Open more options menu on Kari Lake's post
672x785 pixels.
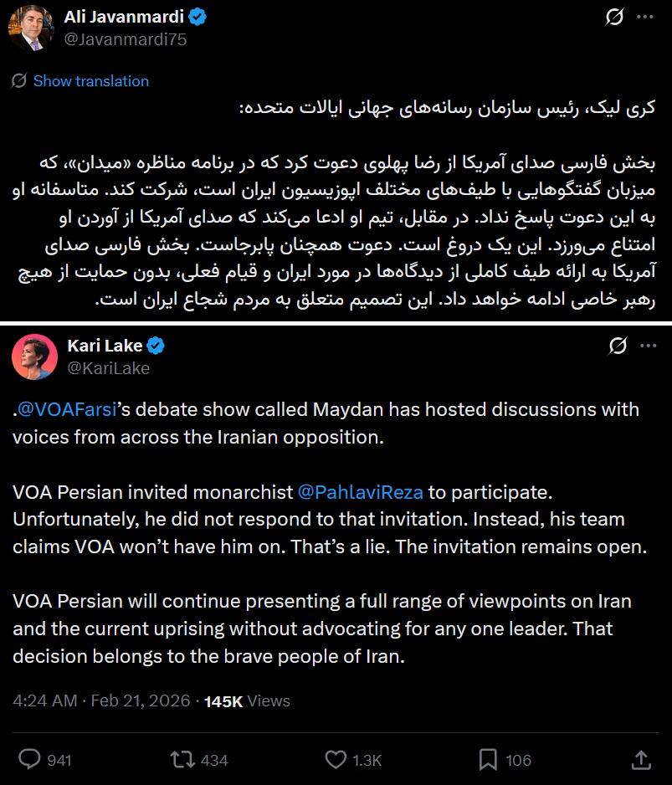coord(647,345)
